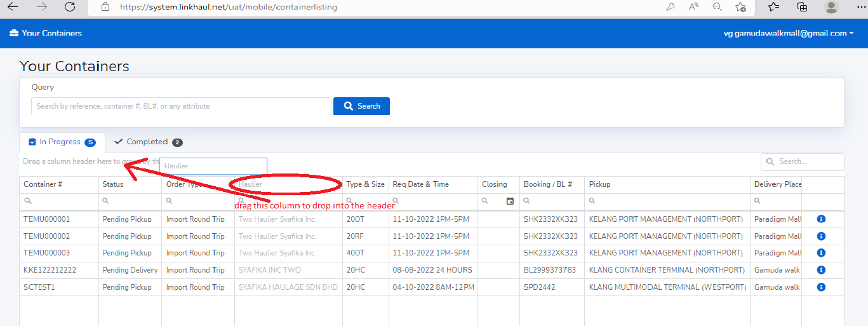Add page to browser favorites
Screen dimensions: 868x326
tap(740, 7)
